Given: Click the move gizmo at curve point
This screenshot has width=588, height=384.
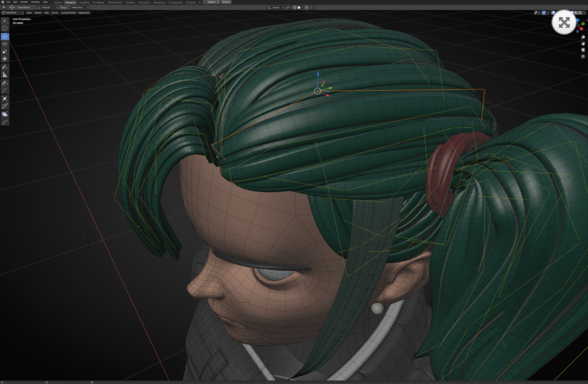Looking at the screenshot, I should pyautogui.click(x=317, y=91).
